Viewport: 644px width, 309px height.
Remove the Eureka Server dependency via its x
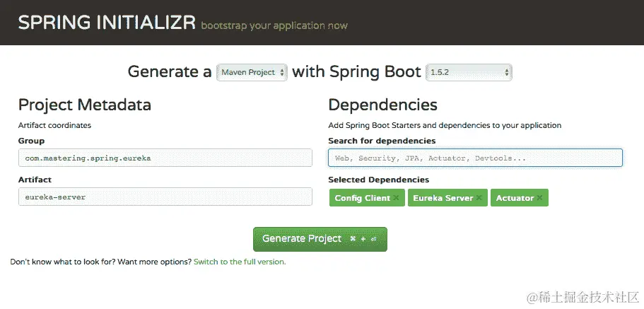tap(479, 198)
